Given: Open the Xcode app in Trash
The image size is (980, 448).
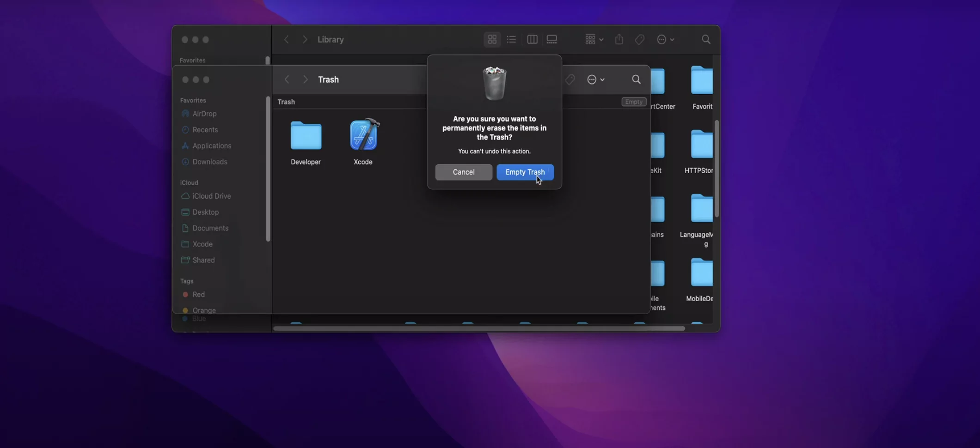Looking at the screenshot, I should 363,135.
